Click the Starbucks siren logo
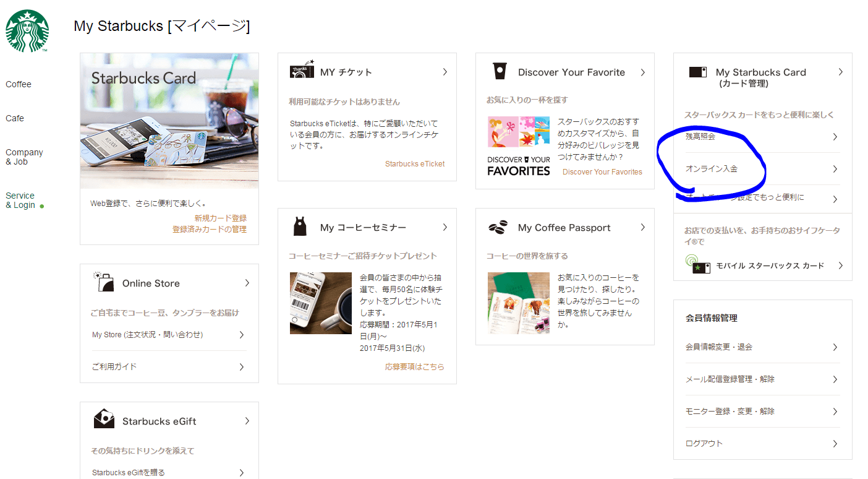This screenshot has height=479, width=868. point(27,31)
